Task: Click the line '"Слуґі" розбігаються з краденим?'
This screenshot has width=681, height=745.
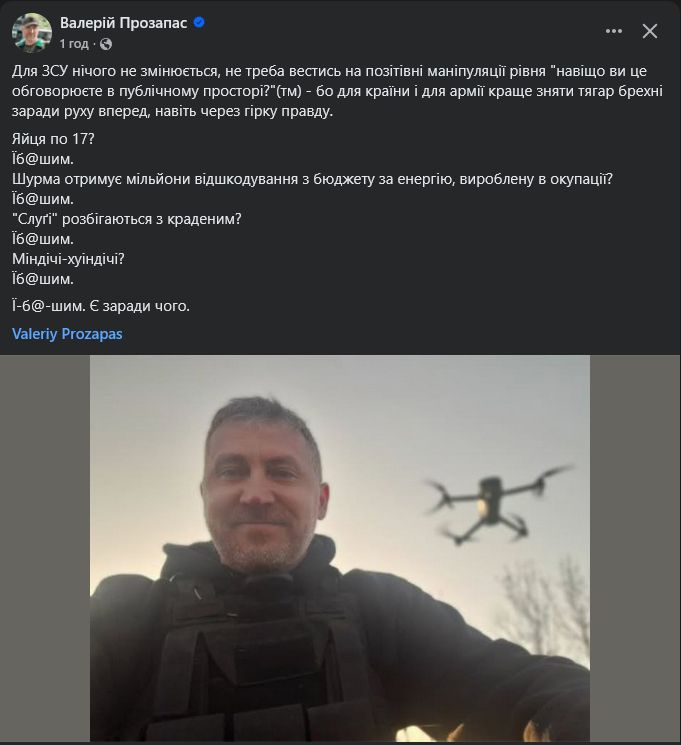Action: (127, 219)
